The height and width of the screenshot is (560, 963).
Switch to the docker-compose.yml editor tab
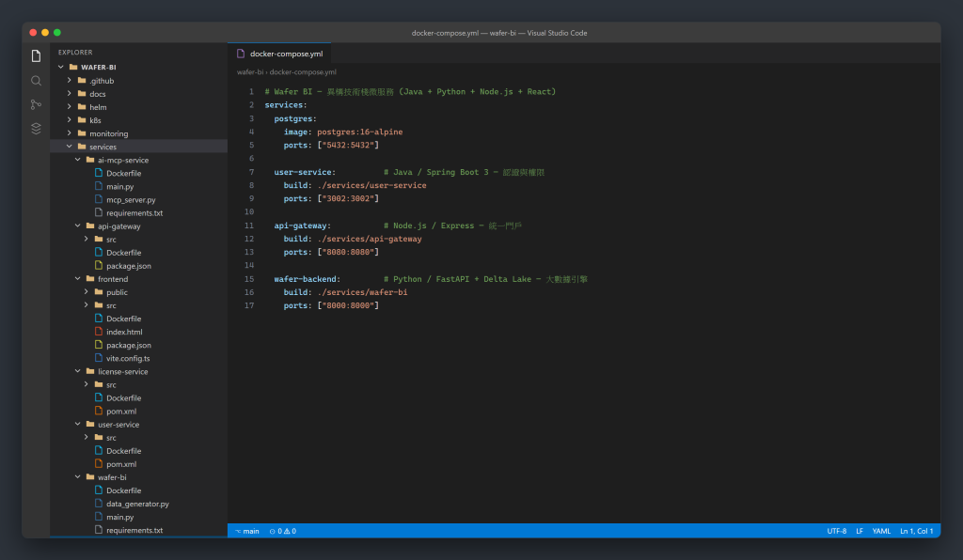click(279, 54)
